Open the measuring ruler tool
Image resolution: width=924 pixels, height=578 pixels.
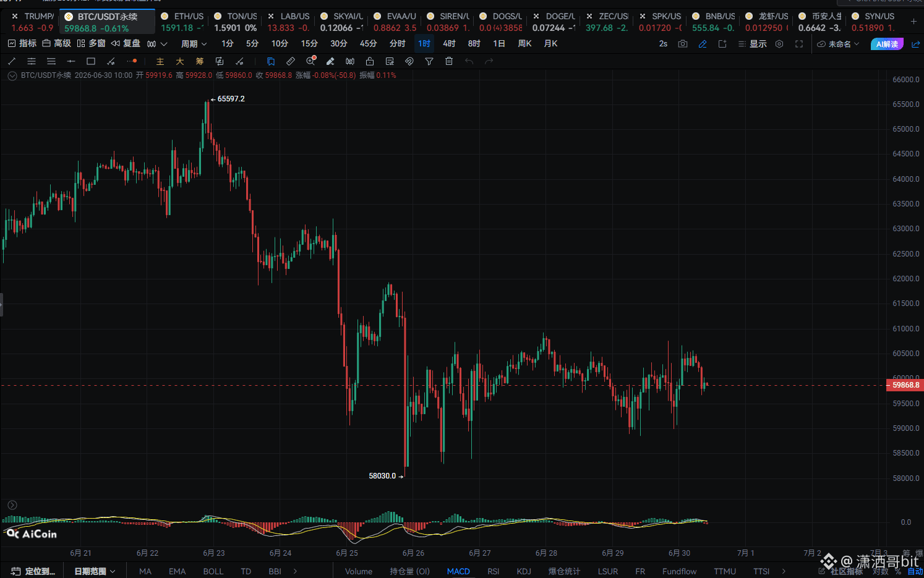tap(291, 61)
